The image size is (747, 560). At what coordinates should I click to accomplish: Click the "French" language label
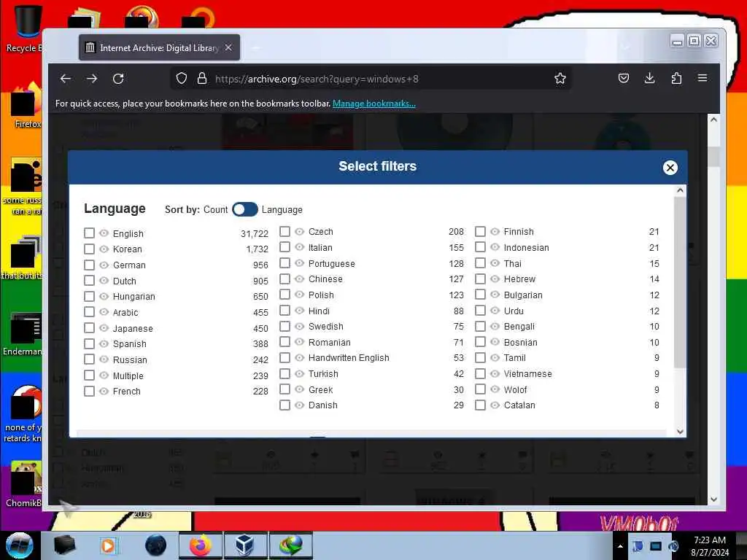click(x=127, y=392)
